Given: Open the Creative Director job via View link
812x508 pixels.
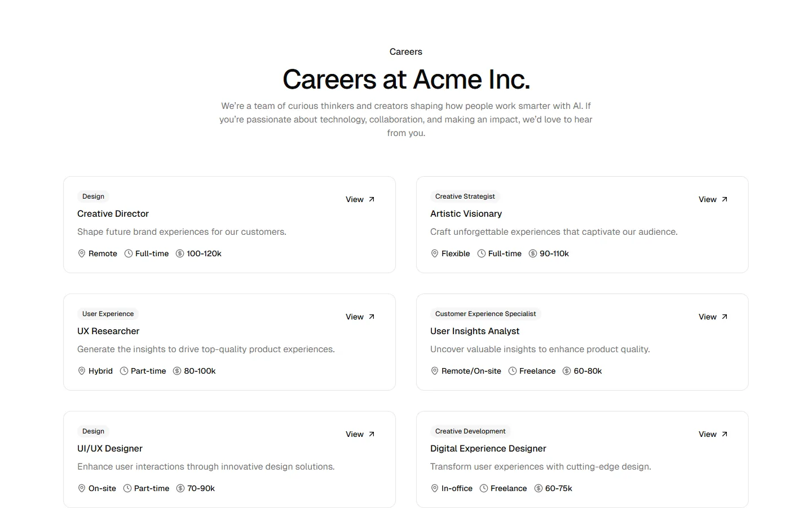Looking at the screenshot, I should [354, 199].
